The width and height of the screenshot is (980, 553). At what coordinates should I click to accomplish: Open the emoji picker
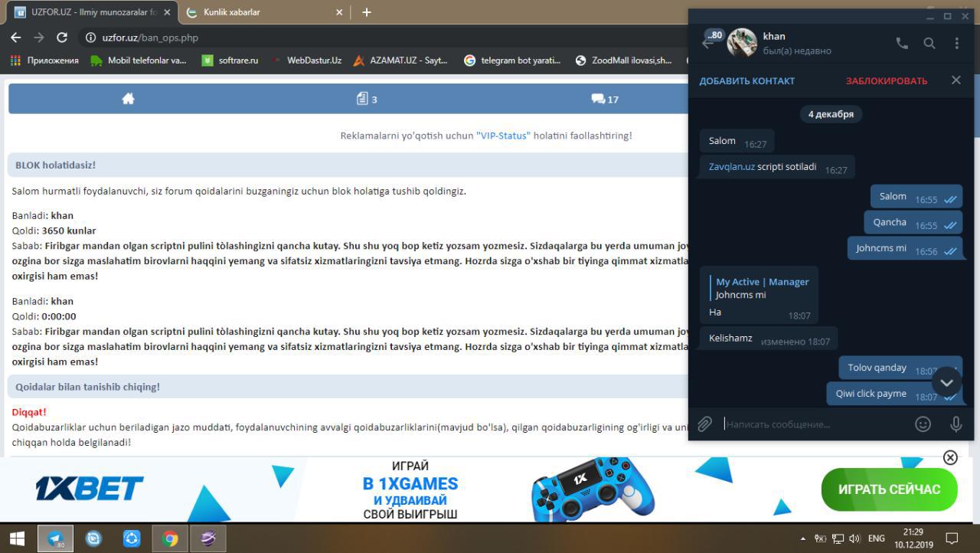click(923, 424)
